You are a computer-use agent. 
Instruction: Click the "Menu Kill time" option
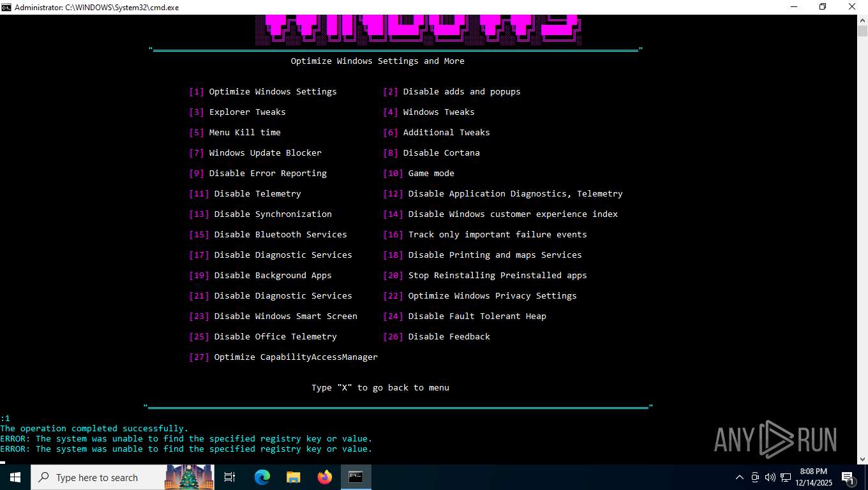[244, 133]
